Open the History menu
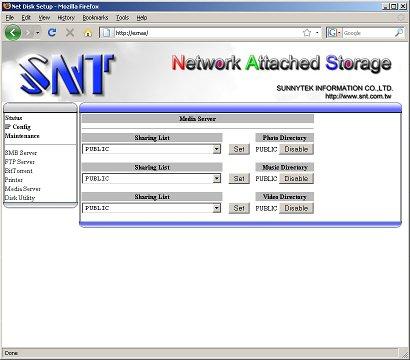 coord(66,18)
